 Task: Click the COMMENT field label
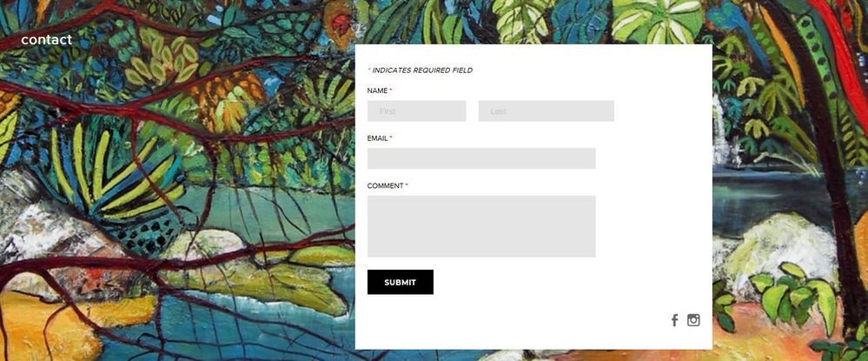(x=385, y=186)
